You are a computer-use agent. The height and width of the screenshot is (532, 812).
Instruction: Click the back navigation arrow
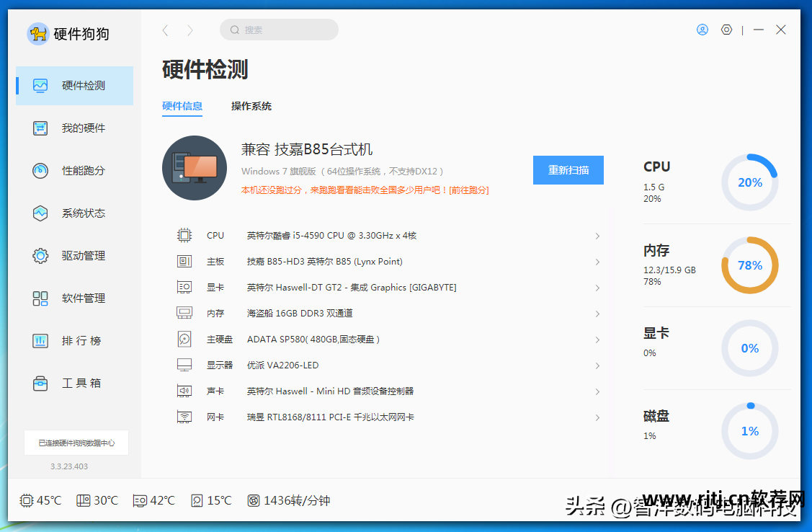point(166,30)
